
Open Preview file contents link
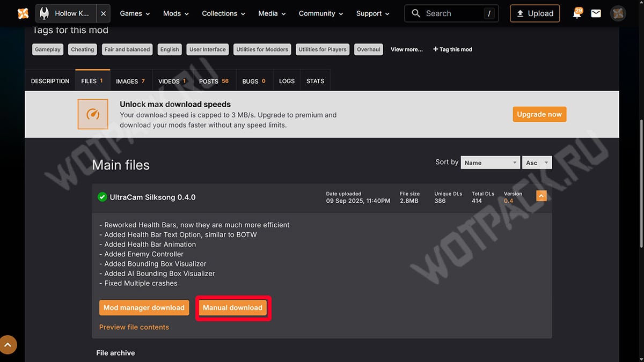pos(134,327)
